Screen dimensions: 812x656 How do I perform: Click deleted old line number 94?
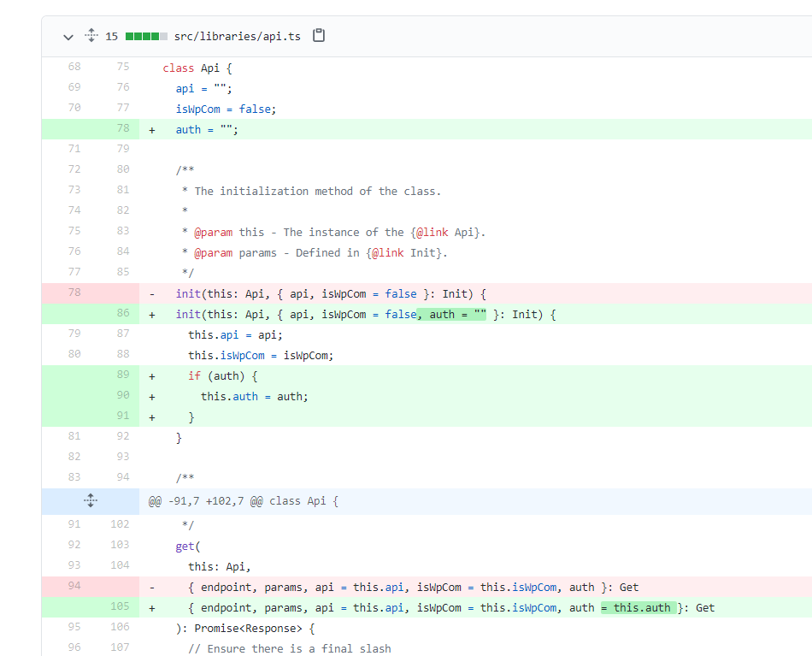point(74,587)
